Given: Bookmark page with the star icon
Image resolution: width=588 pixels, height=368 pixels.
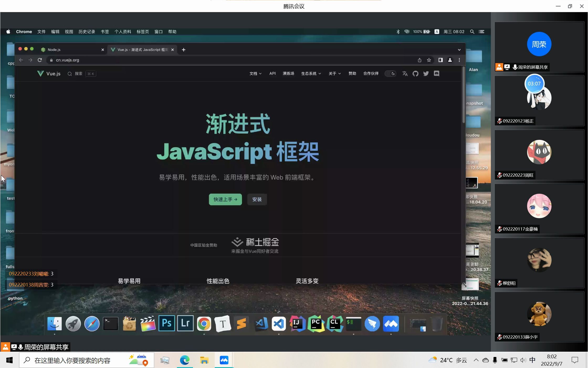Looking at the screenshot, I should point(429,60).
